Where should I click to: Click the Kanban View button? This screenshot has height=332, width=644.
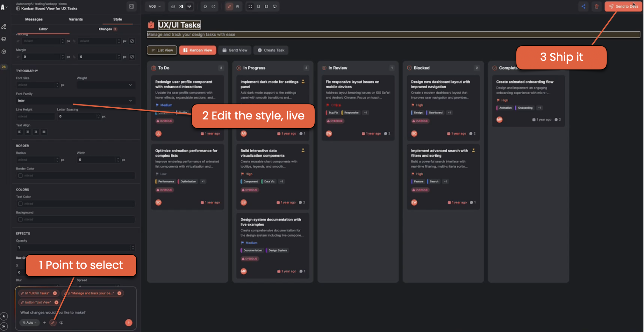point(197,50)
